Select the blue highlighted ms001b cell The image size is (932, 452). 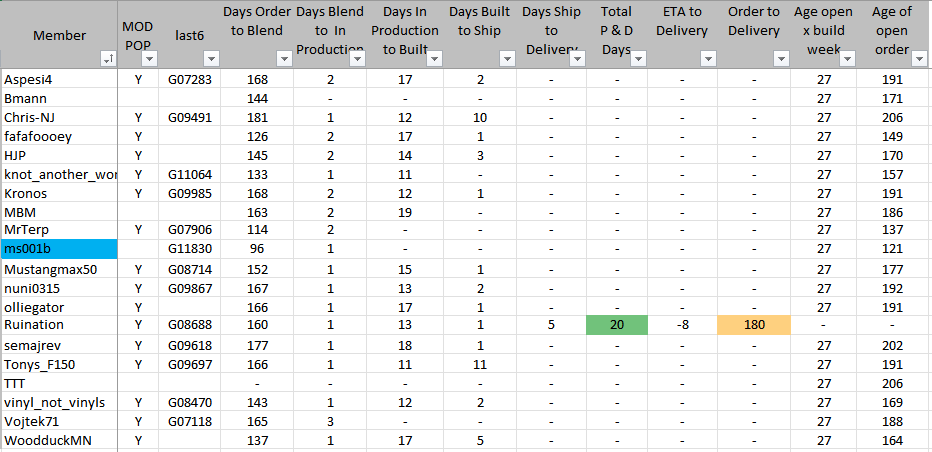point(59,249)
